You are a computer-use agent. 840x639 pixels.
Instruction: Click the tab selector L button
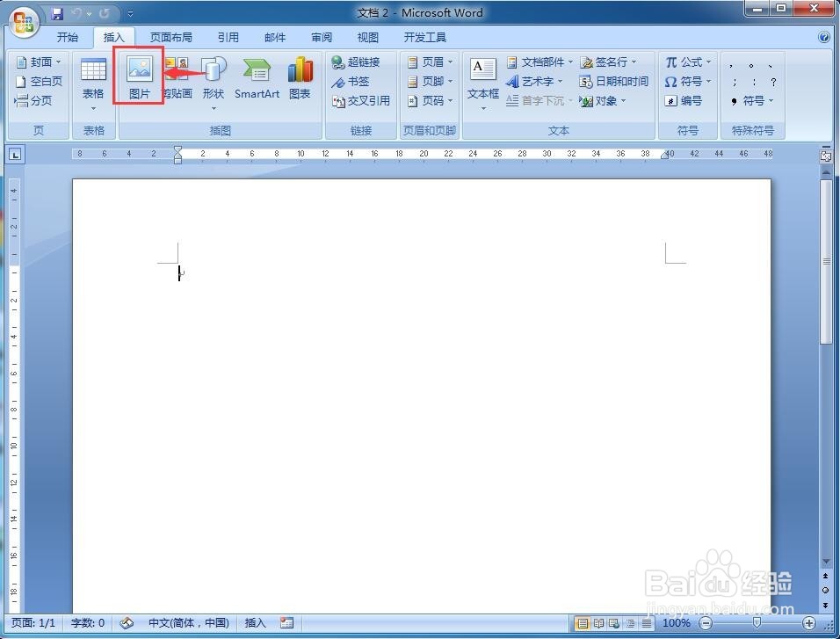tap(15, 155)
